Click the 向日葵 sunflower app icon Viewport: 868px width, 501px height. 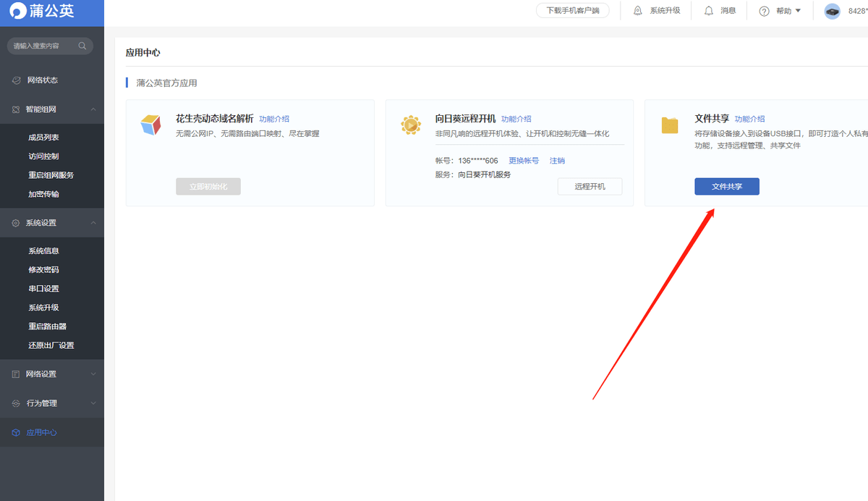click(x=411, y=125)
